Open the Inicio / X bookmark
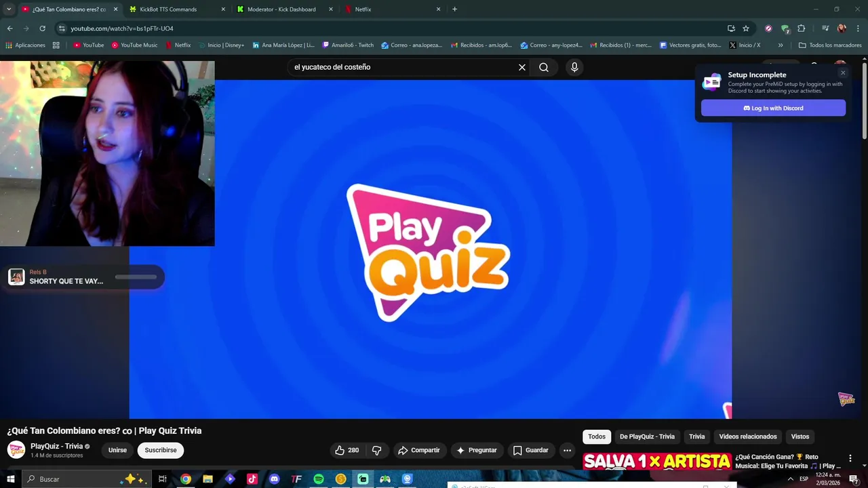 pyautogui.click(x=745, y=45)
